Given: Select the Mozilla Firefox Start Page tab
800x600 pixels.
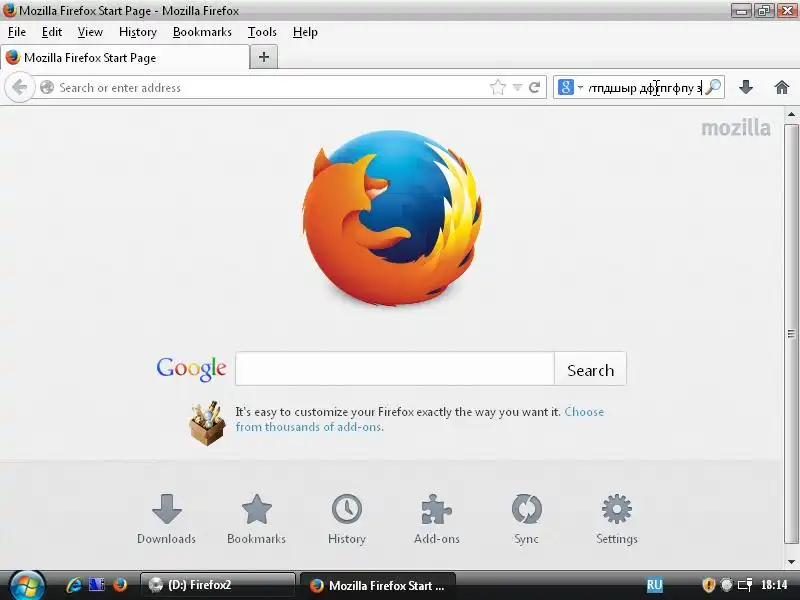Looking at the screenshot, I should pyautogui.click(x=125, y=57).
